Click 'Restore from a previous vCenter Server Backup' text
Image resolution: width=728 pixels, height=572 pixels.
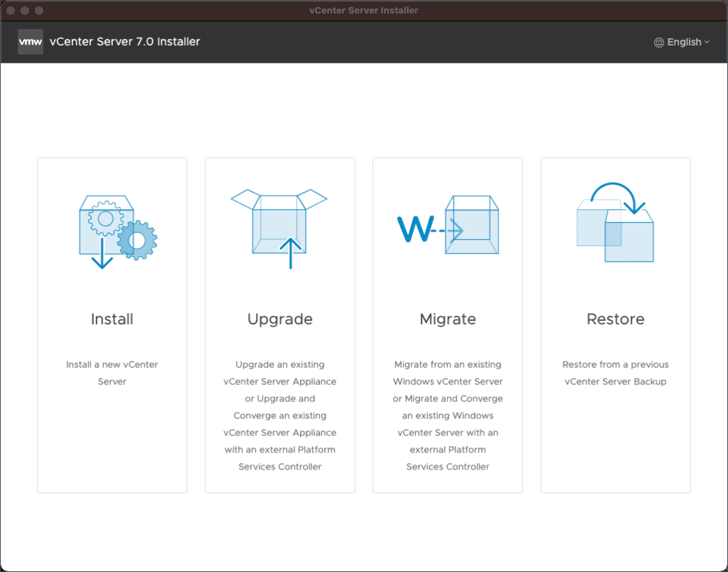(616, 373)
